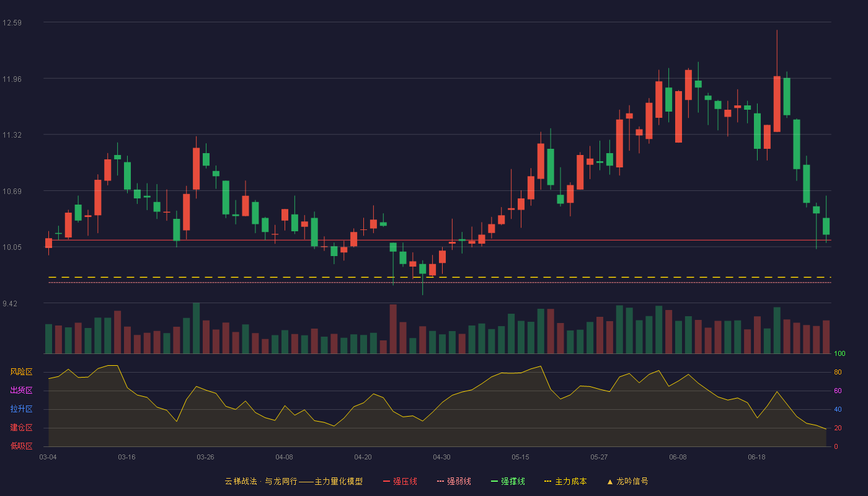Click the 拉升区 zone label
This screenshot has width=868, height=496.
click(x=21, y=409)
